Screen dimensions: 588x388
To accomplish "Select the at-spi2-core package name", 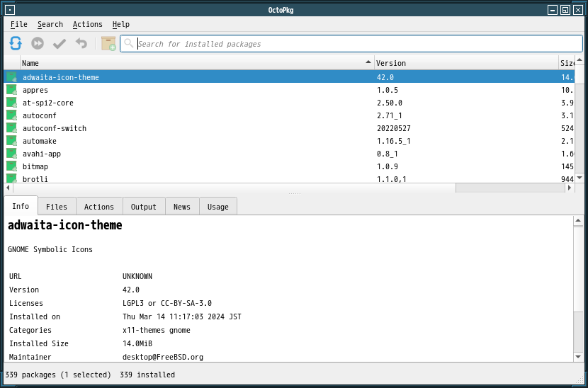I will (48, 103).
